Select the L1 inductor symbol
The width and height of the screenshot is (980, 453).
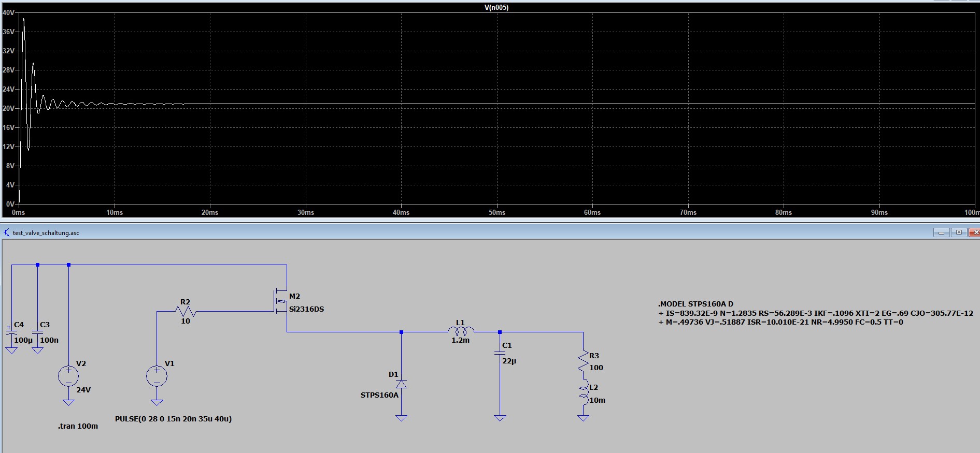(x=461, y=330)
